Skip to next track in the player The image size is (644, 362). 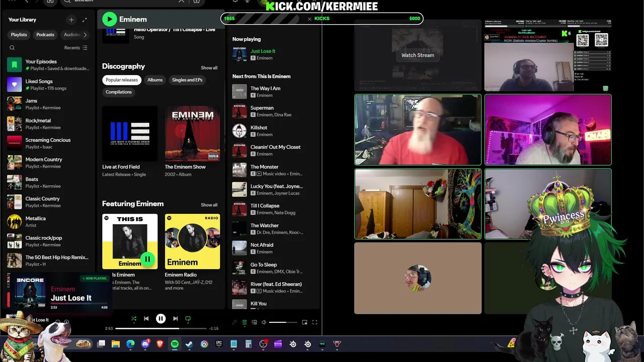pyautogui.click(x=175, y=319)
